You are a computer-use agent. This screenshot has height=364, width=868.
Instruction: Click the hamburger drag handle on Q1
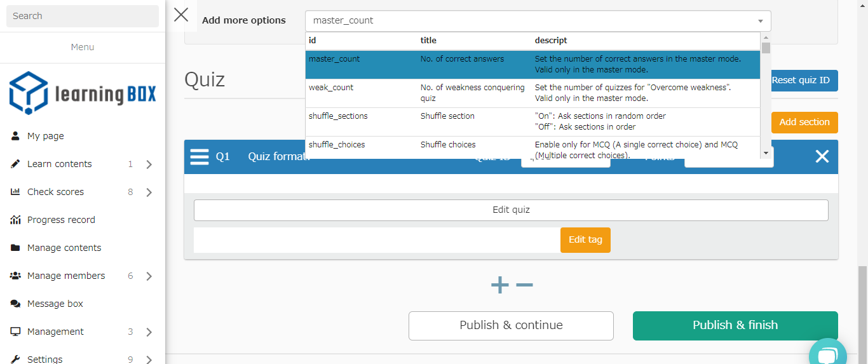coord(200,157)
